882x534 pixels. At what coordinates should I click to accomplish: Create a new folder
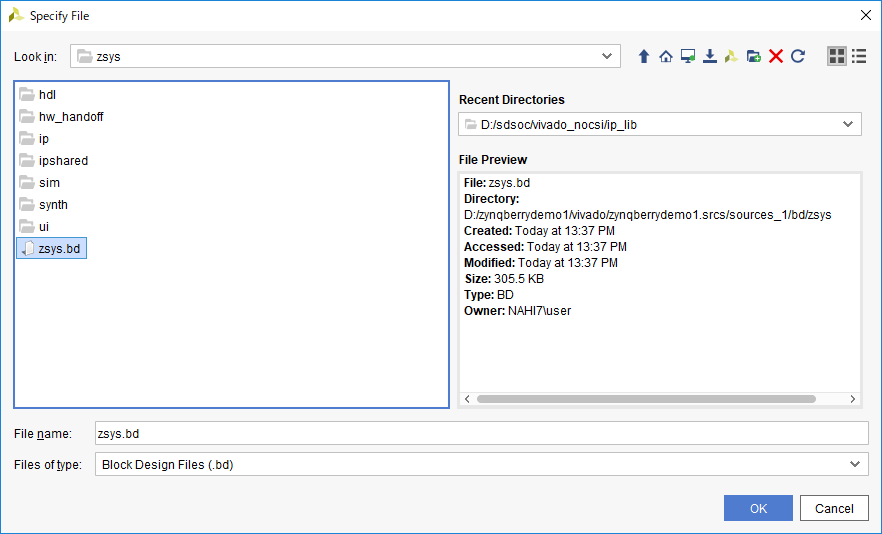(754, 57)
